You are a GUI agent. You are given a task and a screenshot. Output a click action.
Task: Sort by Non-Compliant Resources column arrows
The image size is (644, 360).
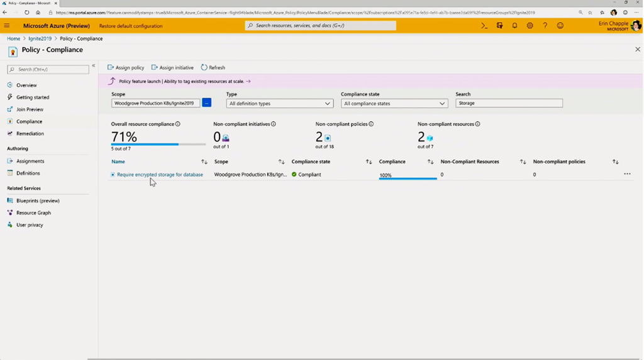[x=523, y=162]
